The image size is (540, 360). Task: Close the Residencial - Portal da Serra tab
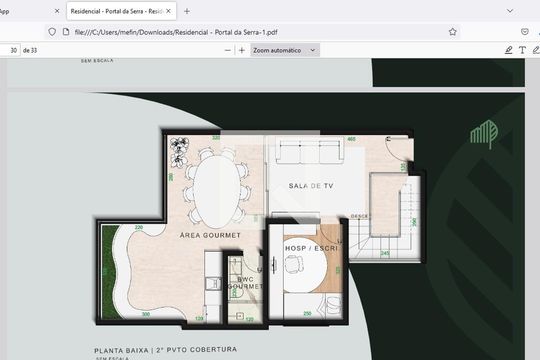168,11
